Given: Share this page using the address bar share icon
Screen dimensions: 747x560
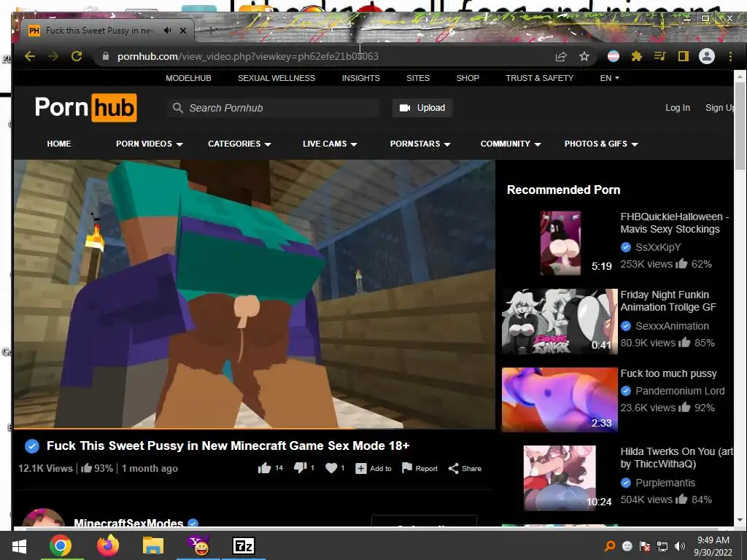Looking at the screenshot, I should tap(561, 56).
